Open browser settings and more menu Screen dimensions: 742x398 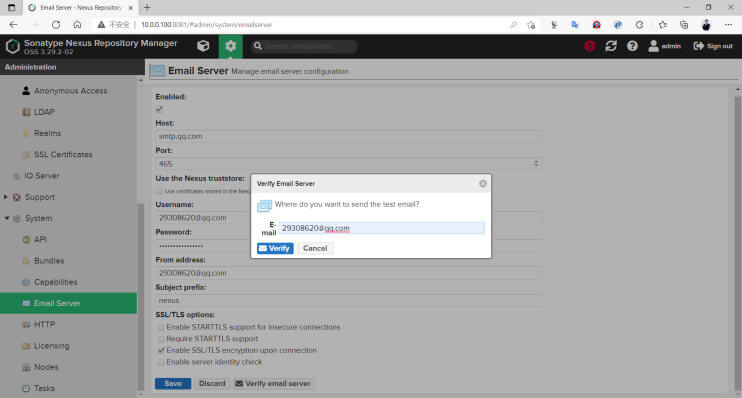728,25
